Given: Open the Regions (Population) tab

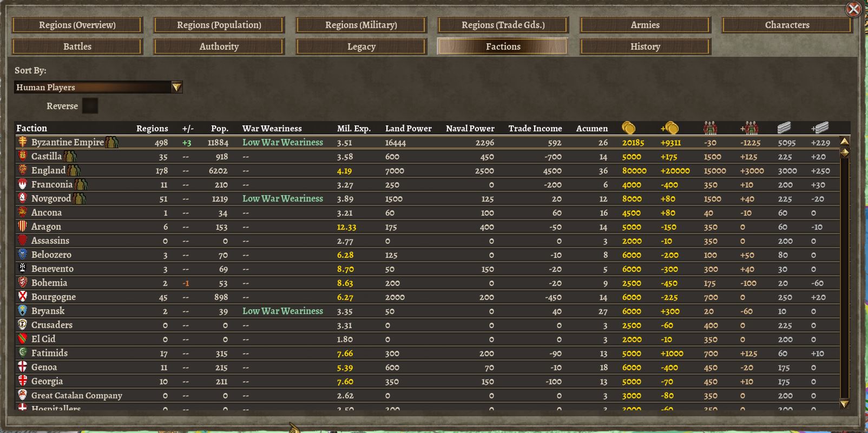Looking at the screenshot, I should click(219, 25).
